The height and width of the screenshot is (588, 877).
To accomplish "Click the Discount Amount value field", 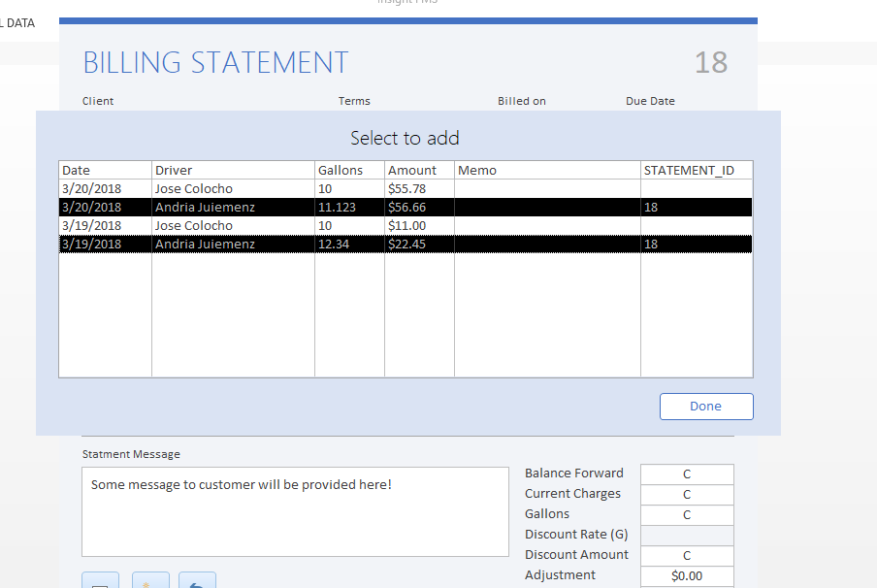I will (x=687, y=556).
